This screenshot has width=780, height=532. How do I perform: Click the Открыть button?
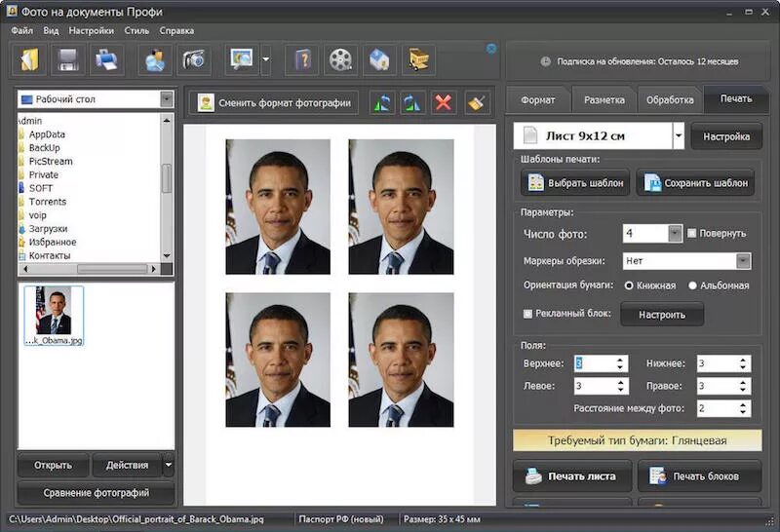[54, 466]
